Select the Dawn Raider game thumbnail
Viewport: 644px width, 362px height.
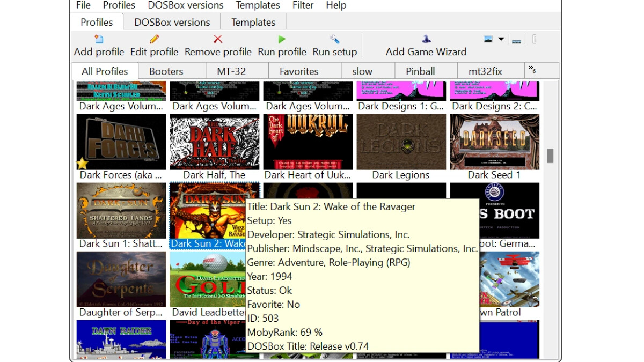[121, 339]
